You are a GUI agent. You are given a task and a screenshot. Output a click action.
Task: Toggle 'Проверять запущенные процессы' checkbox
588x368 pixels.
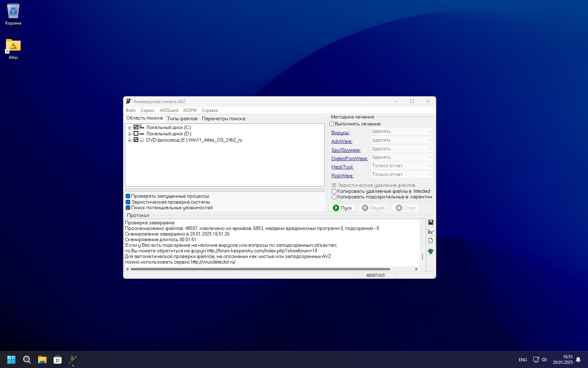[128, 196]
